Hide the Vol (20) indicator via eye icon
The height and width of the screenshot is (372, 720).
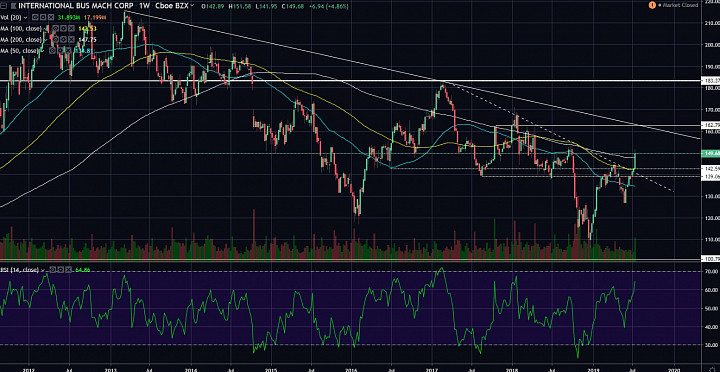35,17
